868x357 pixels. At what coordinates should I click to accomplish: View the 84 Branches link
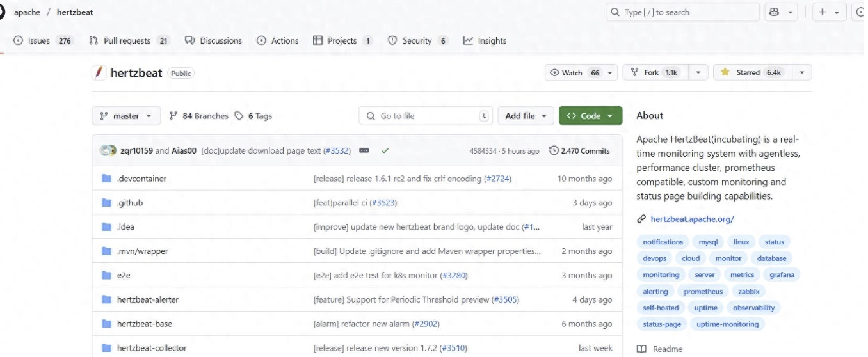198,116
